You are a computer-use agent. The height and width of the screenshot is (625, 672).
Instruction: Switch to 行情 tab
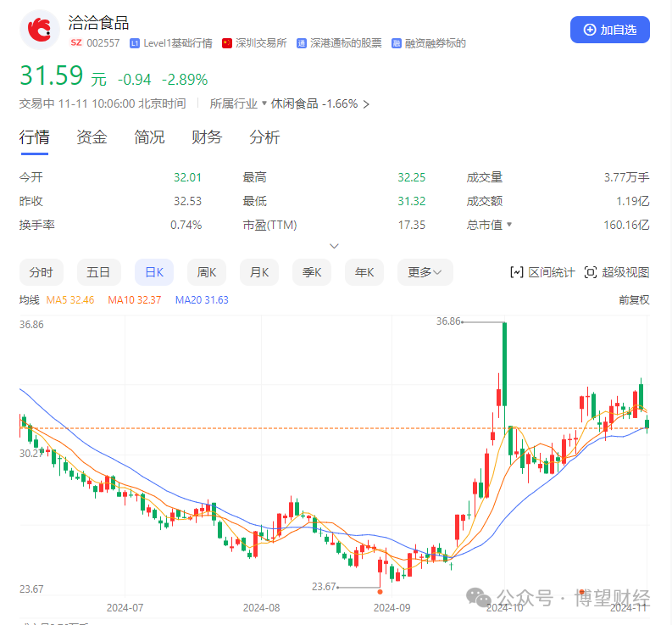coord(34,137)
